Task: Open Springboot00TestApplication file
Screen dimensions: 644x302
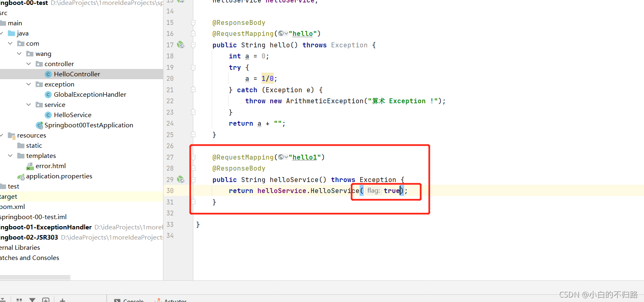Action: (x=89, y=125)
